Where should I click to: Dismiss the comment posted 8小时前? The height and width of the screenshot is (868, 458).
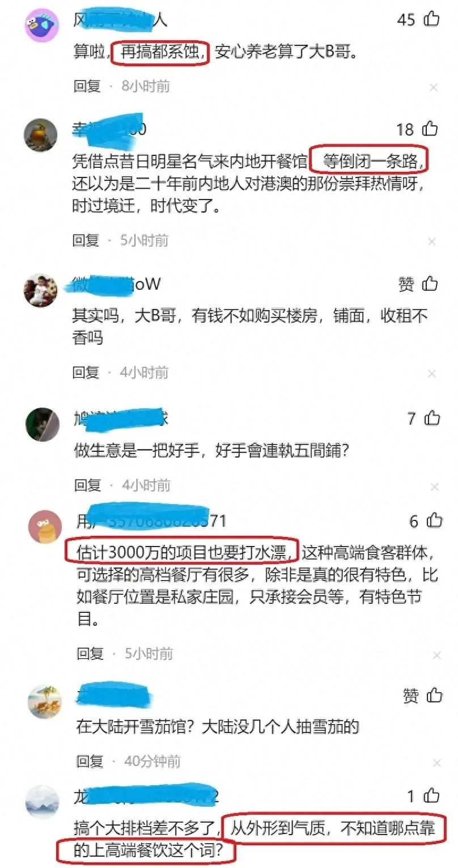tap(433, 87)
